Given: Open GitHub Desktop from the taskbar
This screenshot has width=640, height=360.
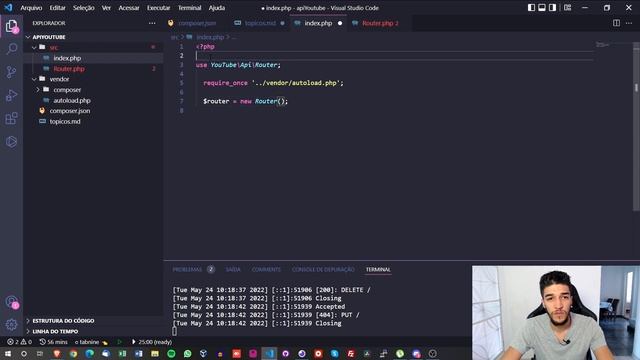Looking at the screenshot, I should tap(285, 353).
